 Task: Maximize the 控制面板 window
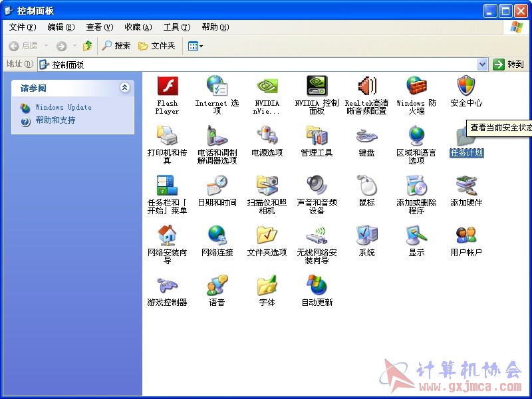tap(505, 11)
